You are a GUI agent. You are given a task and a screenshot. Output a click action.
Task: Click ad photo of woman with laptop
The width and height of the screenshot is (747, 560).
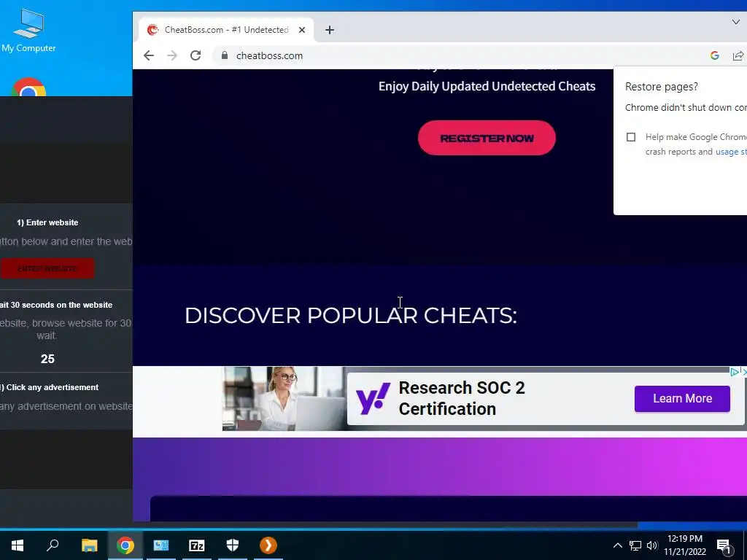[x=285, y=399]
